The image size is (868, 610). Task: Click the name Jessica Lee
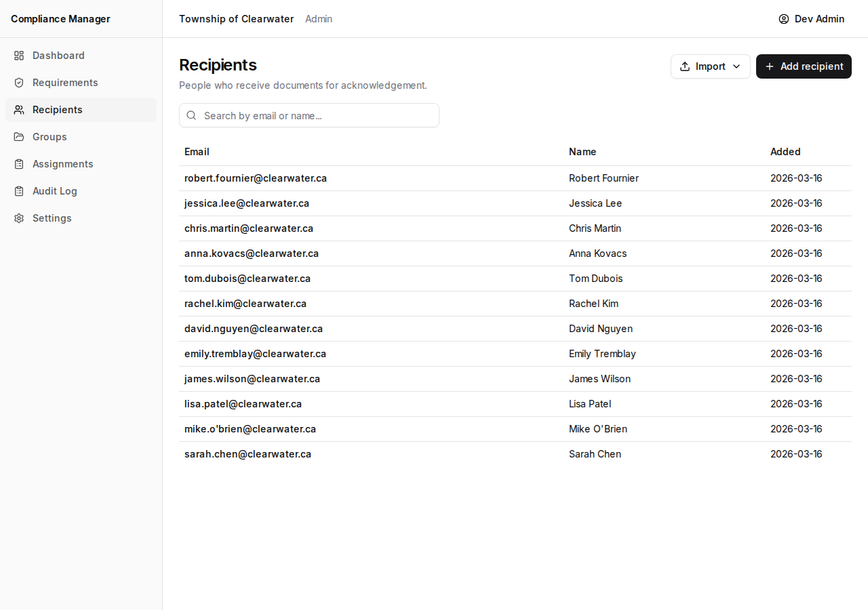click(x=595, y=203)
